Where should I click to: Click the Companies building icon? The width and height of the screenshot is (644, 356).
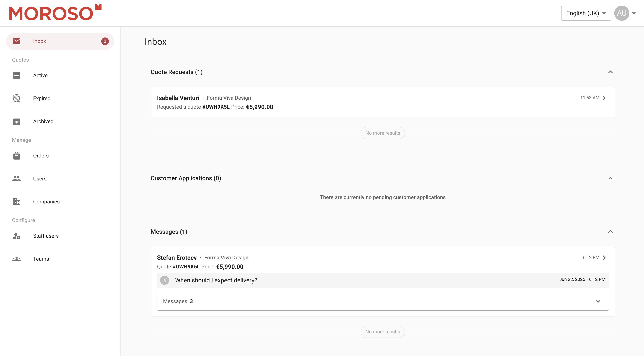[x=17, y=202]
